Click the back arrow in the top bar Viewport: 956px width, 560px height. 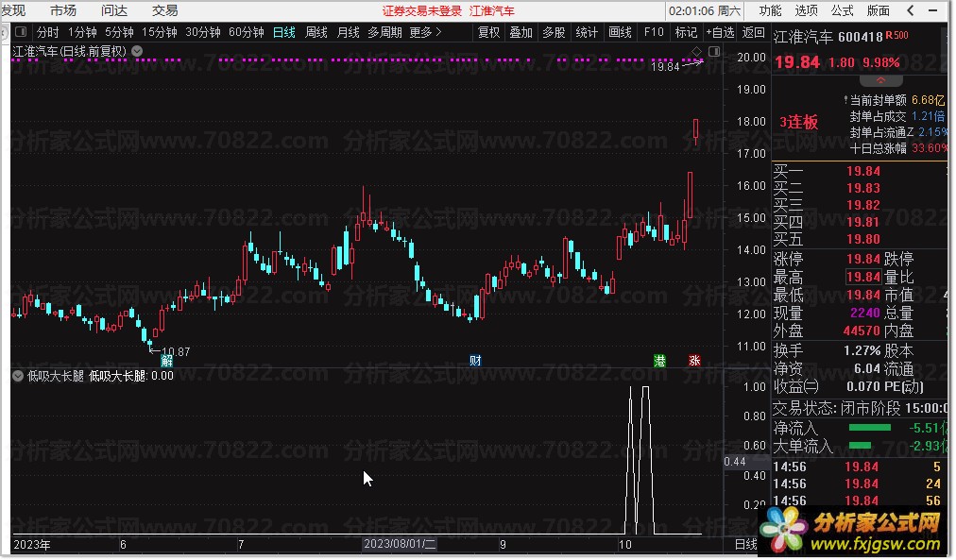(911, 10)
